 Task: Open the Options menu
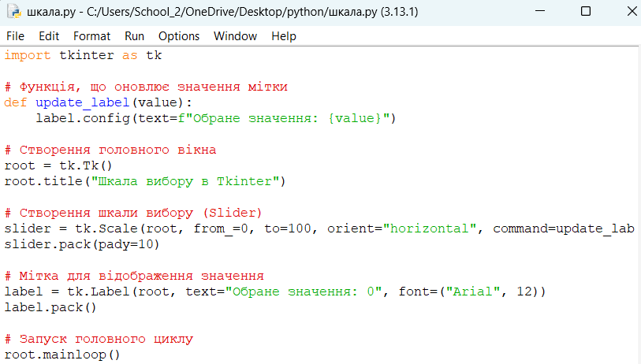(x=179, y=36)
